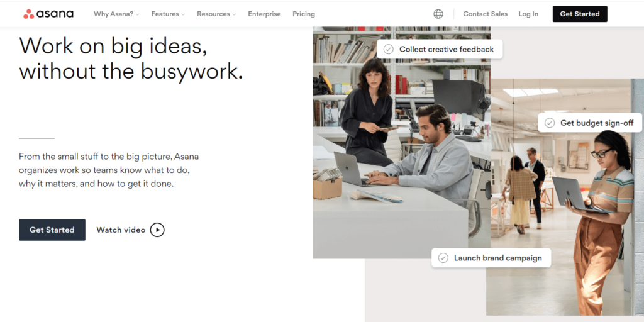Click the Asana three-dot logo icon
Screen dimensions: 644x322
pyautogui.click(x=29, y=14)
